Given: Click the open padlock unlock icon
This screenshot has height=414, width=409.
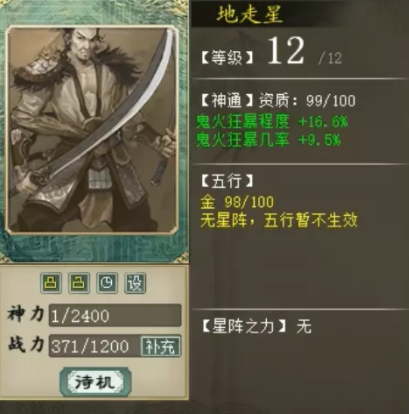Looking at the screenshot, I should [79, 283].
